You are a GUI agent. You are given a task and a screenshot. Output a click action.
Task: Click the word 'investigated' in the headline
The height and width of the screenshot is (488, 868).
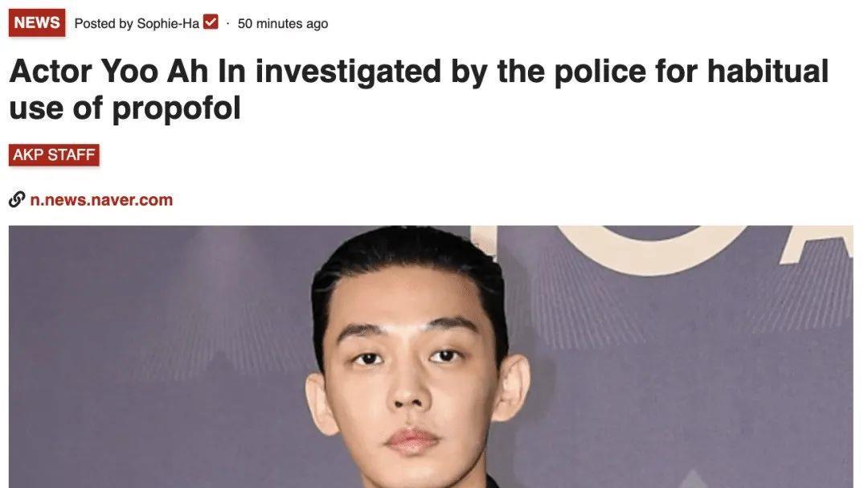[x=348, y=73]
